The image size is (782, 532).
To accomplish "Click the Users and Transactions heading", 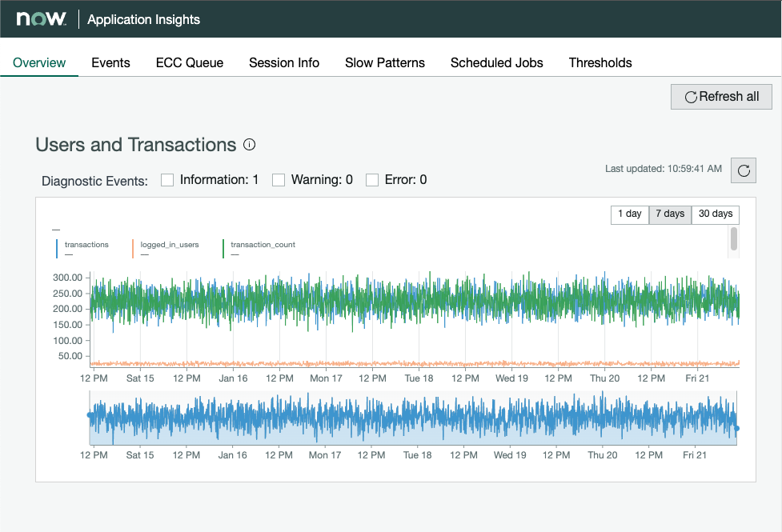I will (x=135, y=145).
